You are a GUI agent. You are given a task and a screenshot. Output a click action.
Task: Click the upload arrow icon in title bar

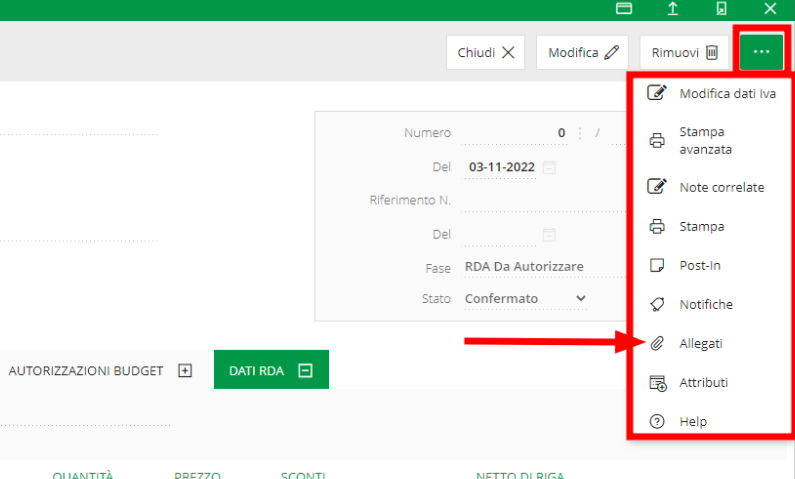673,9
